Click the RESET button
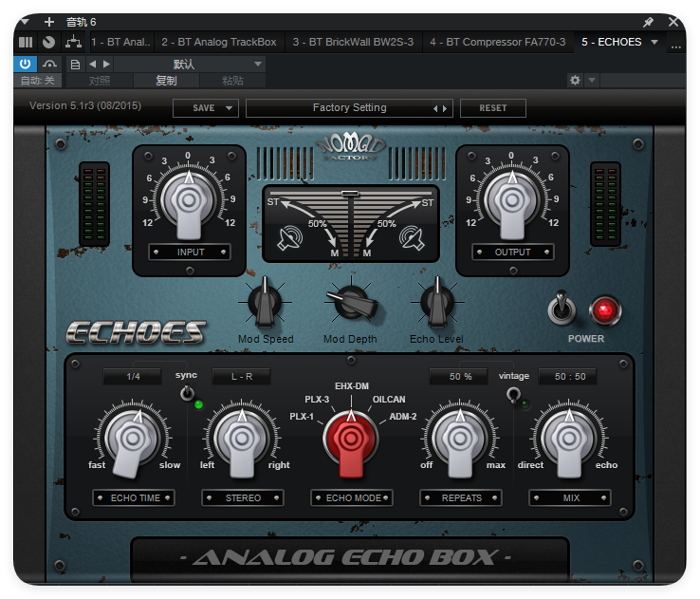 click(x=493, y=108)
